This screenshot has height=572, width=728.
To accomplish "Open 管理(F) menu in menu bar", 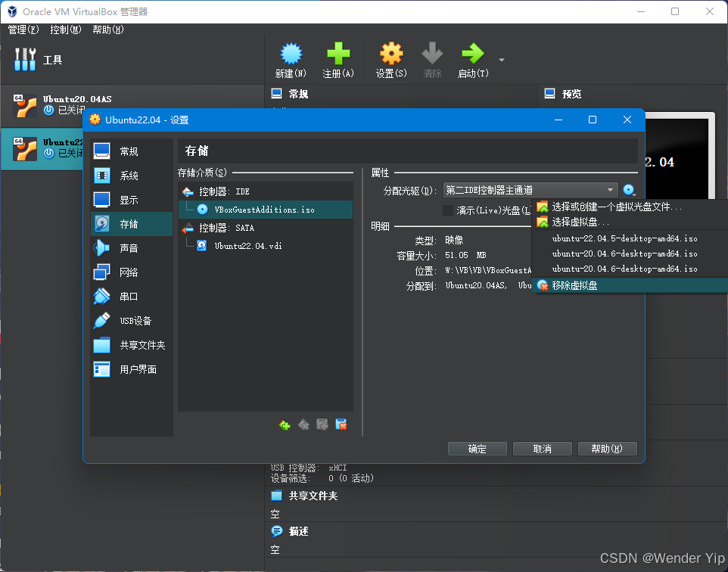I will pyautogui.click(x=23, y=30).
